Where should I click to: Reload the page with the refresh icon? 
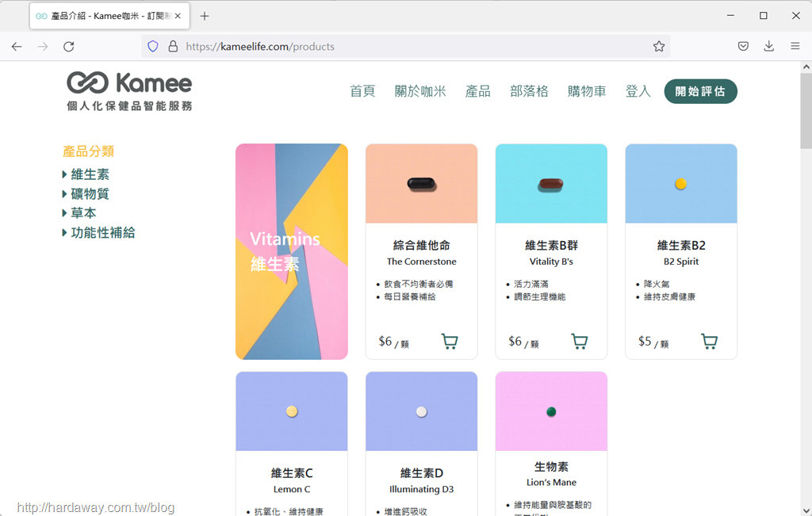tap(68, 47)
